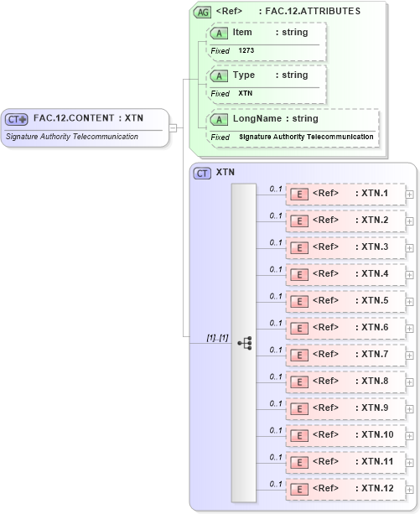Click the A icon beside Item attribute

[x=219, y=33]
